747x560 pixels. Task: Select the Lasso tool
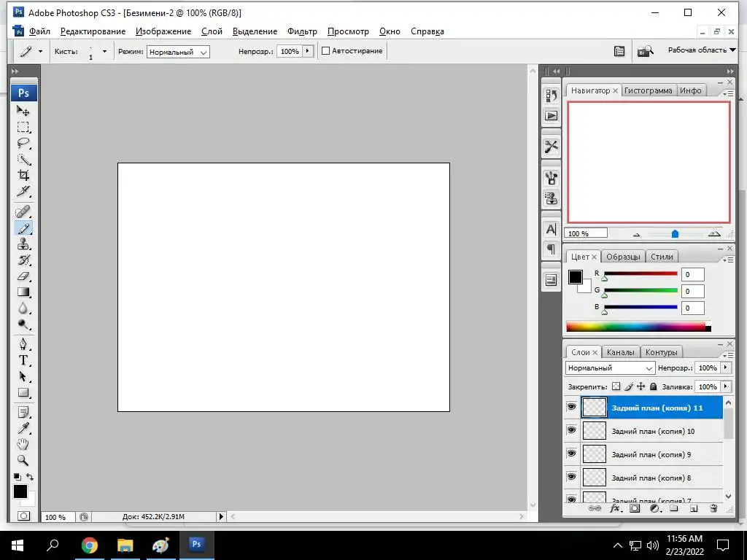pyautogui.click(x=23, y=144)
